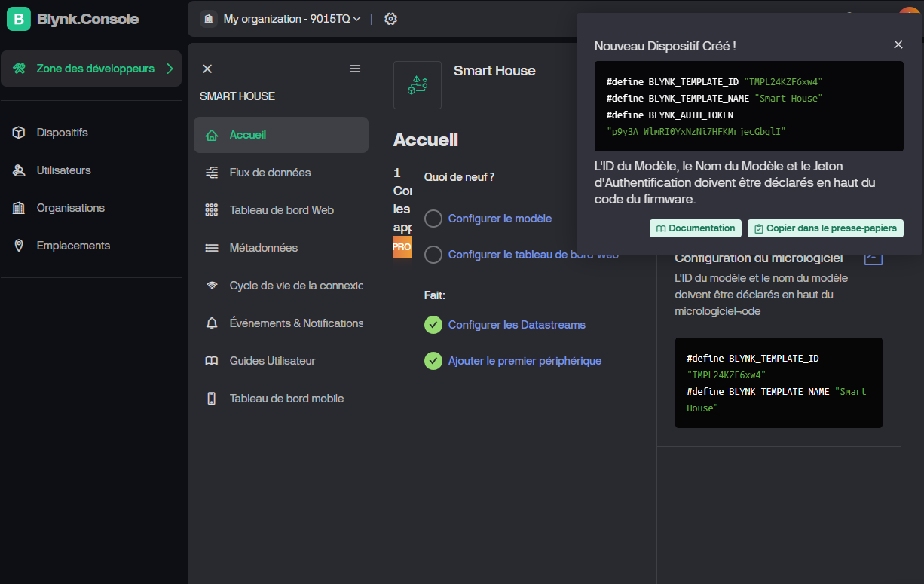Click the notifications bell icon
Image resolution: width=924 pixels, height=584 pixels.
click(212, 323)
